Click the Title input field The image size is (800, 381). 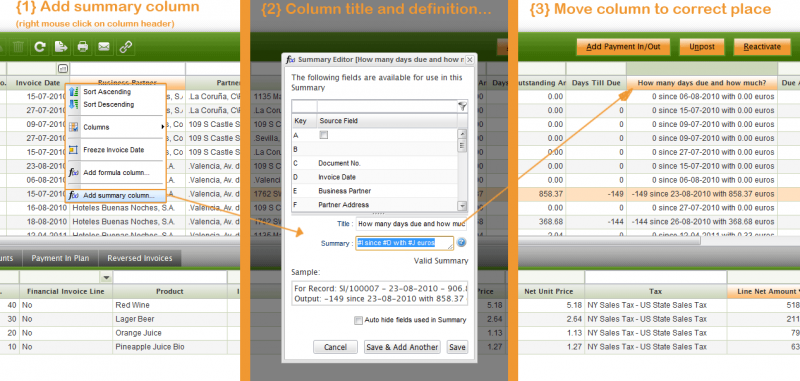tap(411, 223)
